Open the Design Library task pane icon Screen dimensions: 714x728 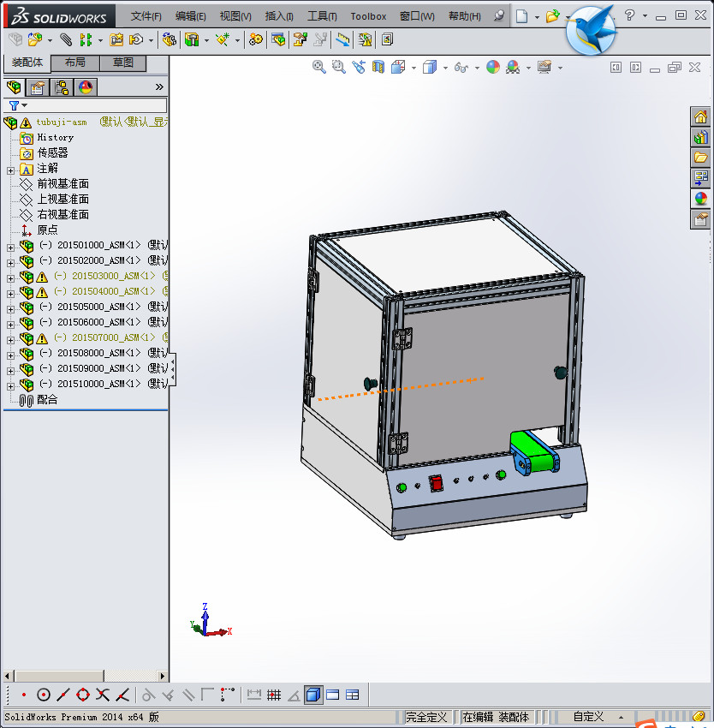coord(700,137)
